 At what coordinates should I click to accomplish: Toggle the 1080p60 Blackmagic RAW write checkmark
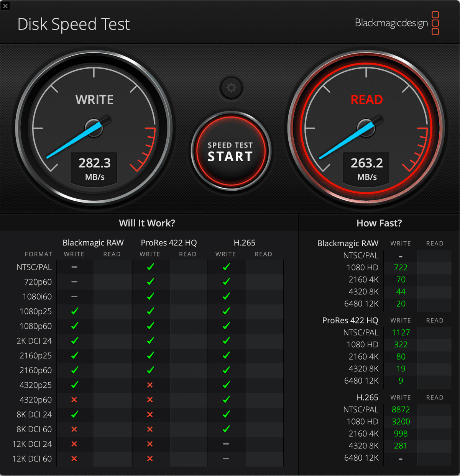pyautogui.click(x=74, y=326)
